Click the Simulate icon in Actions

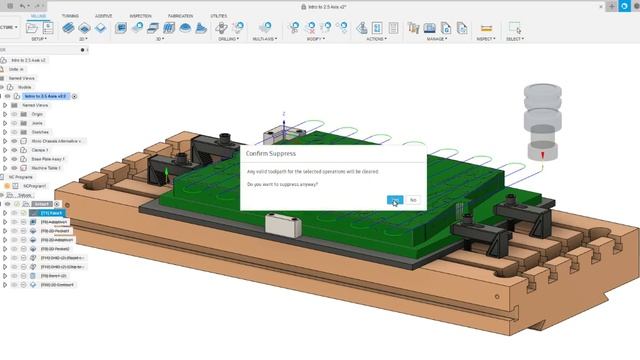362,28
